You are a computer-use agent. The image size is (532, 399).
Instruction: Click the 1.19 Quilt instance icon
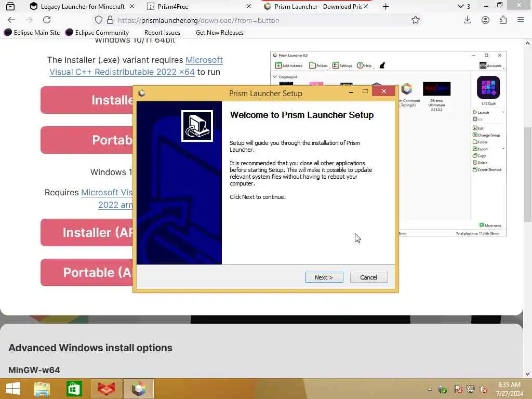(488, 87)
